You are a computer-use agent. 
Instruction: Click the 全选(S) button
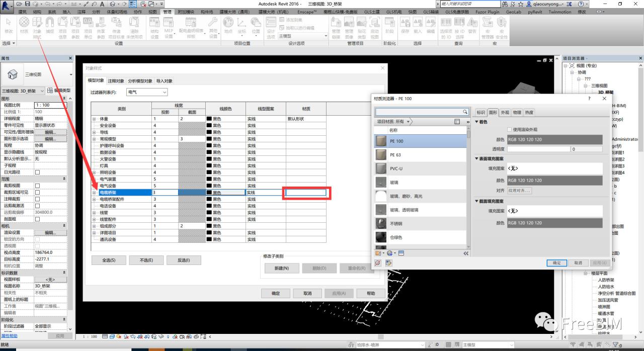coord(109,260)
